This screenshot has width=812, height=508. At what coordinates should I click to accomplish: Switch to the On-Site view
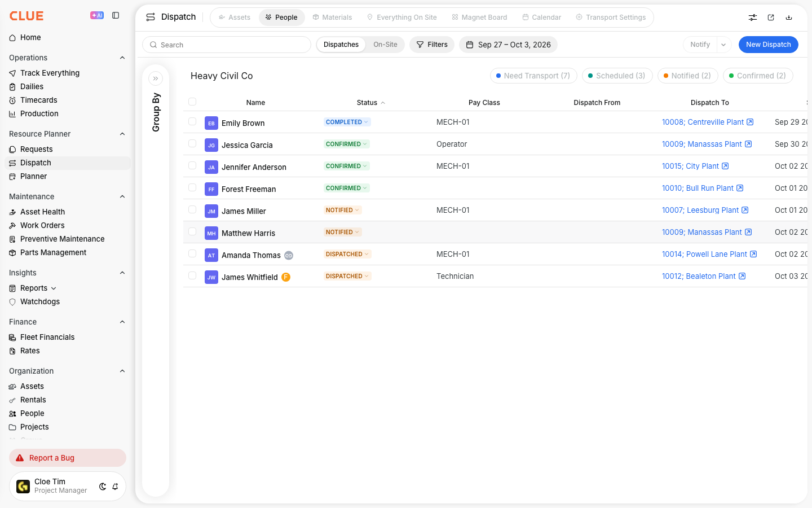tap(385, 45)
